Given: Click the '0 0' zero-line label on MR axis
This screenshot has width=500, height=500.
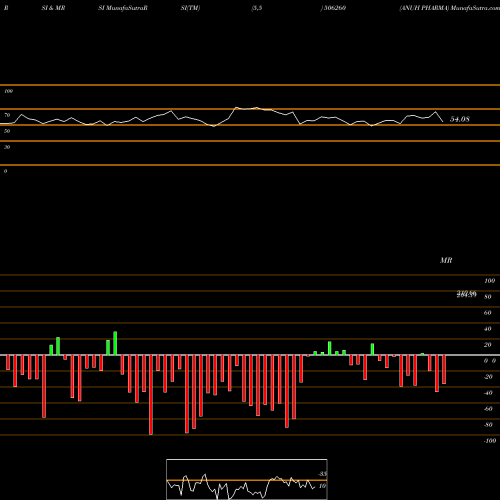Looking at the screenshot, I should point(490,361).
